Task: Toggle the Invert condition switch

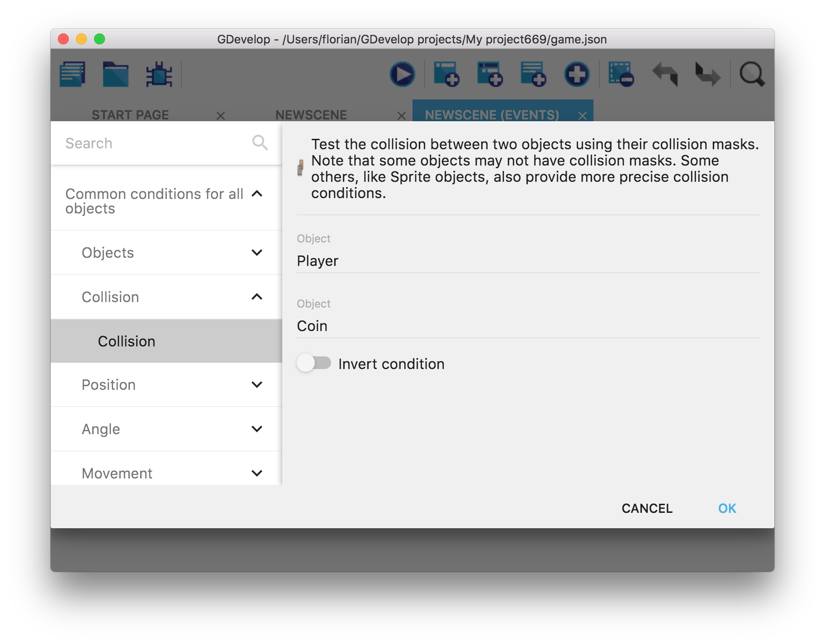Action: [314, 363]
